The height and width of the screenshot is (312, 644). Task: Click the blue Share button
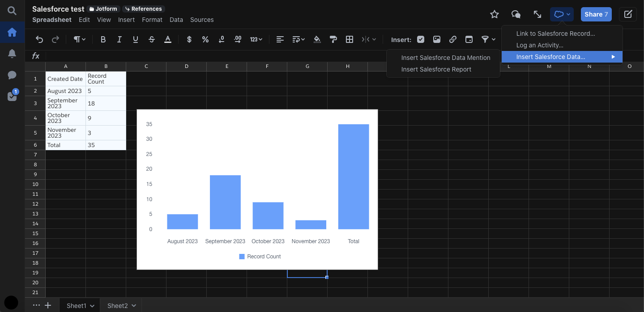(596, 14)
